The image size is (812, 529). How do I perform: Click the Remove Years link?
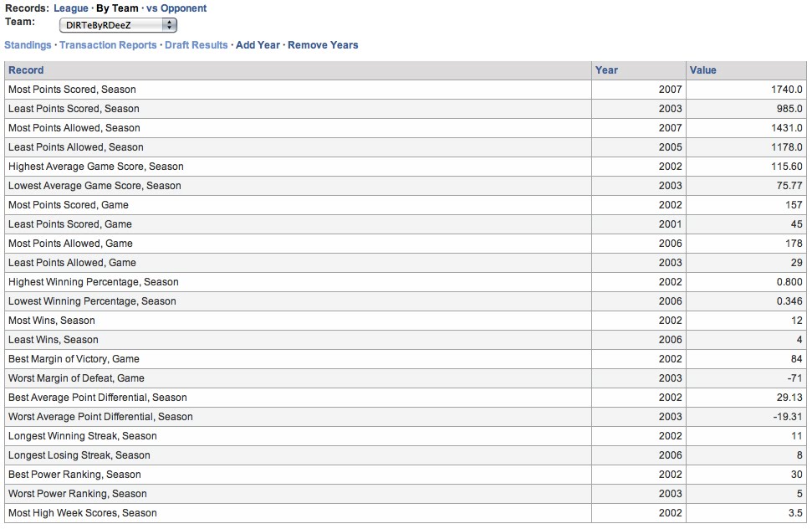click(323, 45)
